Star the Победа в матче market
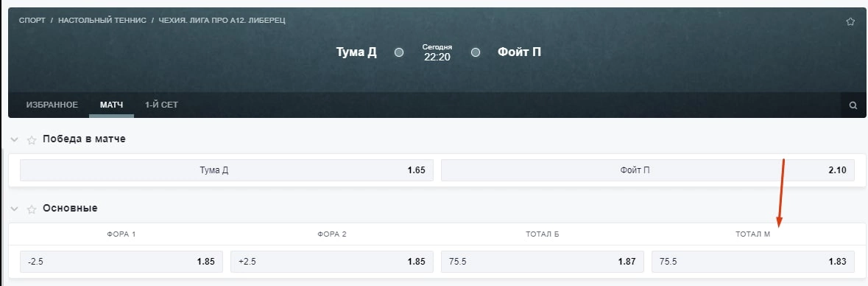 click(32, 140)
